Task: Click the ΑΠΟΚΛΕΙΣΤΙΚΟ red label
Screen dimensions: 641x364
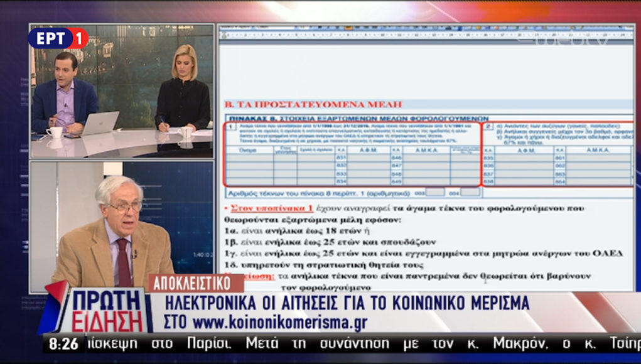Action: tap(186, 282)
